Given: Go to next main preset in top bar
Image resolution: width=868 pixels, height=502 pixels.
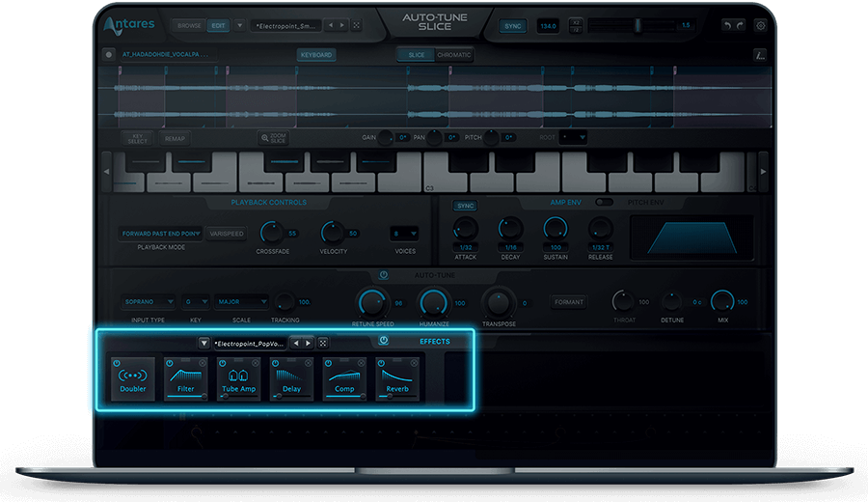Looking at the screenshot, I should (342, 25).
